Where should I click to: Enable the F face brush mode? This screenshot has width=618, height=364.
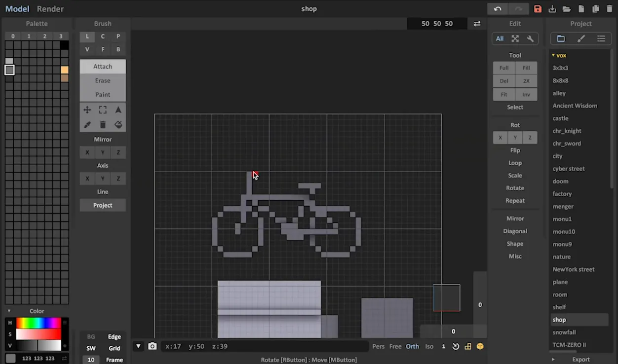pyautogui.click(x=103, y=49)
